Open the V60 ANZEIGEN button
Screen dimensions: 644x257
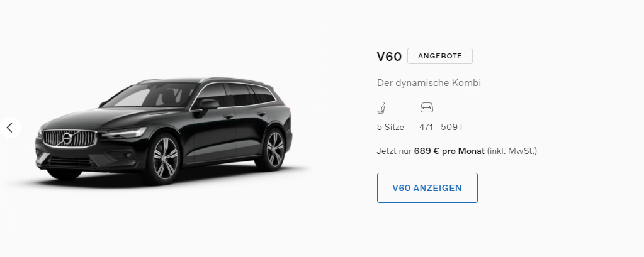pyautogui.click(x=427, y=188)
